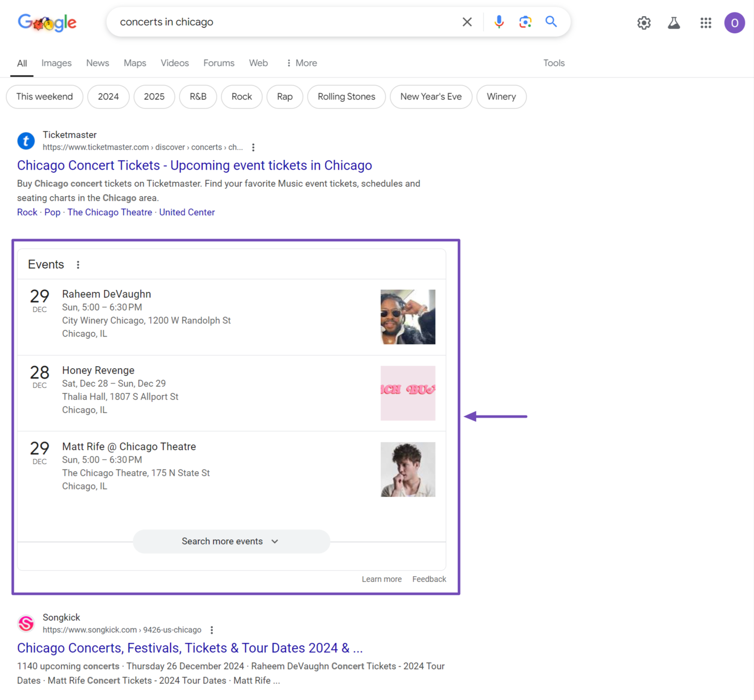Screen dimensions: 754x700
Task: Click the Google logo
Action: tap(47, 23)
